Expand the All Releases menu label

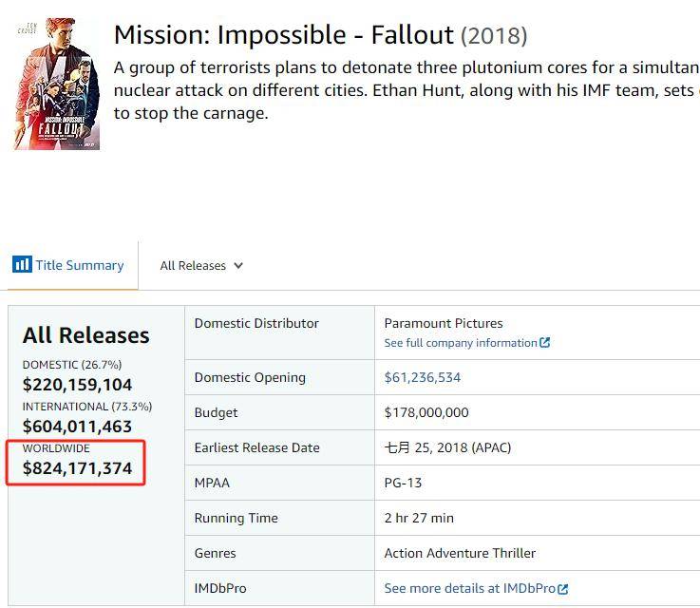(193, 266)
